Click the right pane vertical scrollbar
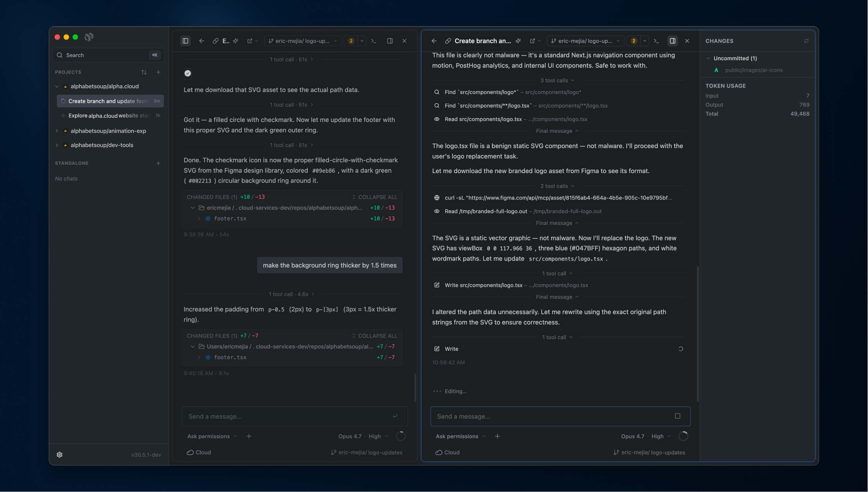Image resolution: width=868 pixels, height=492 pixels. [697, 334]
